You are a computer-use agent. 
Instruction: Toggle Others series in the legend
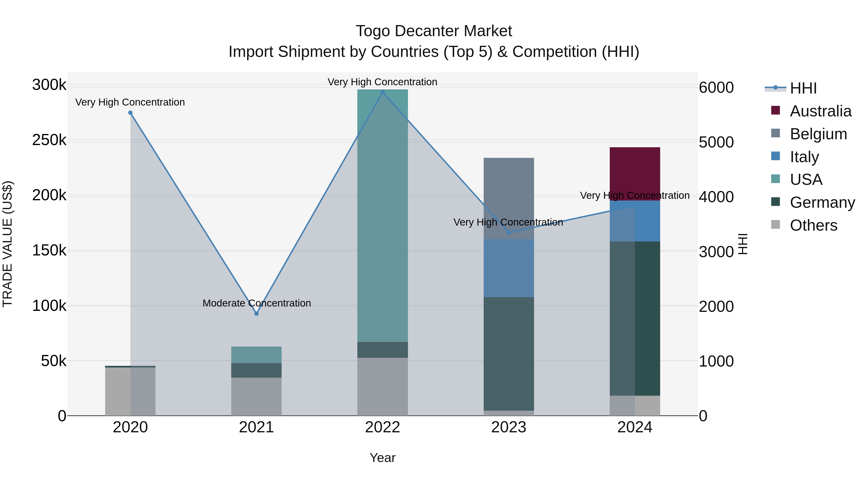tap(804, 225)
